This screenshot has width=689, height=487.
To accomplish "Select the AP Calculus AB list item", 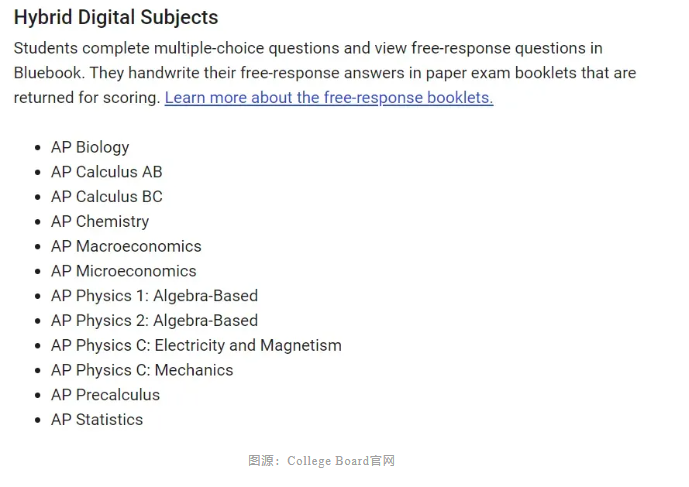I will point(107,172).
